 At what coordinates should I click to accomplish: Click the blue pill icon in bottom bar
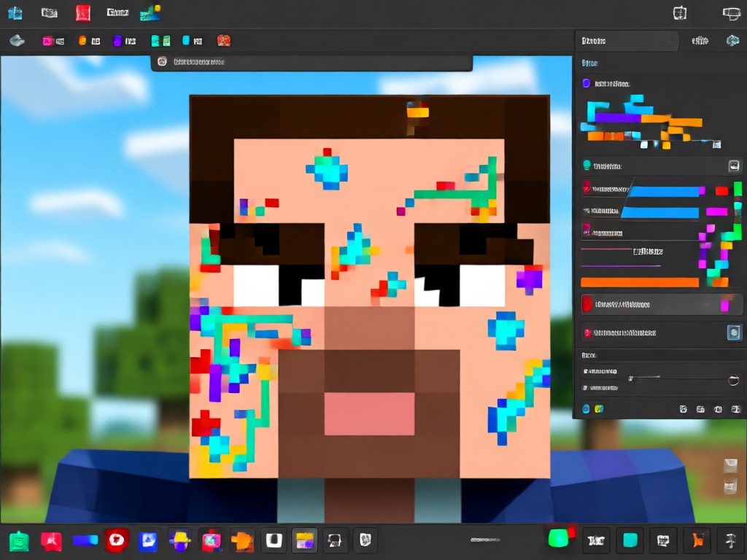(x=85, y=540)
